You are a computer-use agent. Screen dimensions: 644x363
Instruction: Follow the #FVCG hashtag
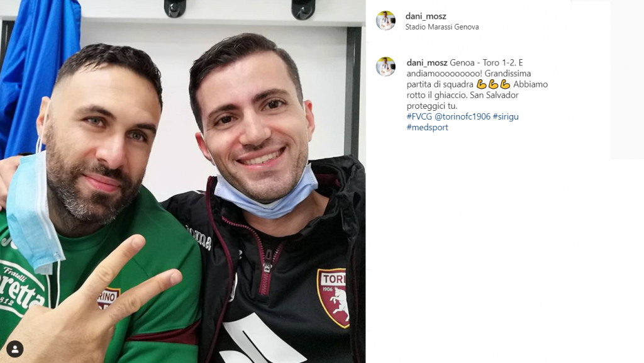419,116
